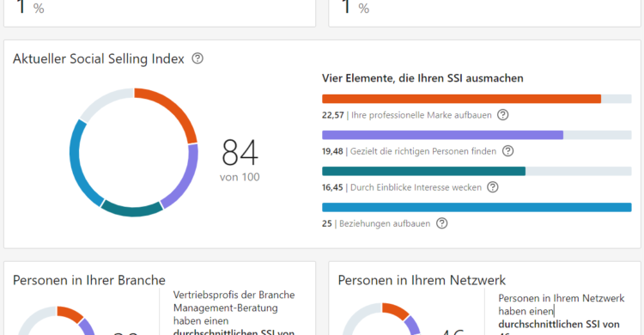The height and width of the screenshot is (335, 644).
Task: Click the "von 100" label
Action: click(240, 177)
